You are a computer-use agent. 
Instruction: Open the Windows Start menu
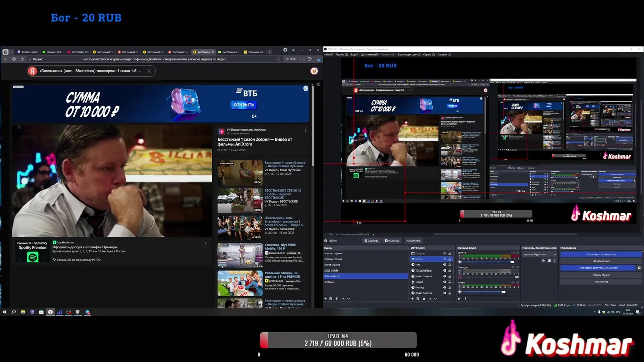tap(4, 312)
